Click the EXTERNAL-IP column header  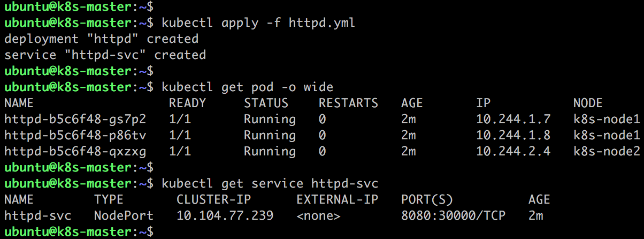[337, 200]
